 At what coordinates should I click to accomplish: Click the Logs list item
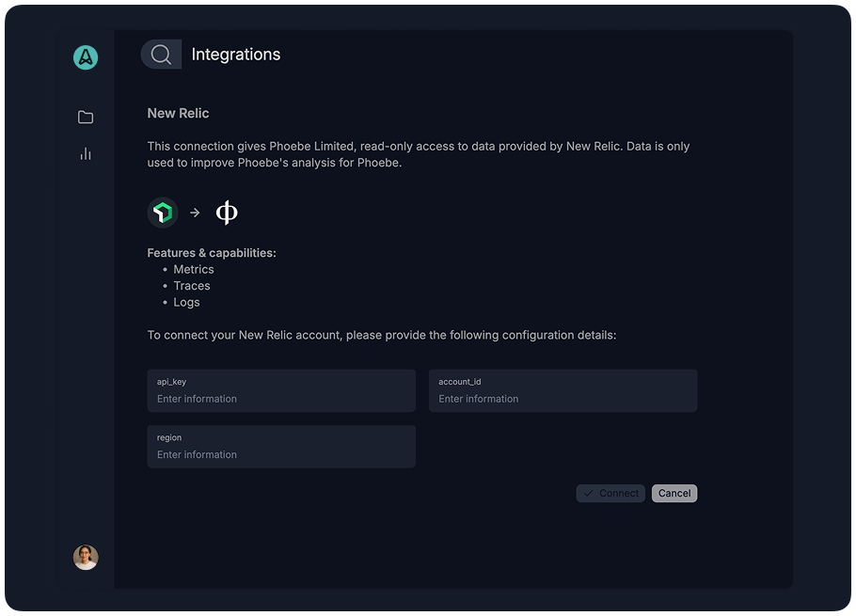186,302
